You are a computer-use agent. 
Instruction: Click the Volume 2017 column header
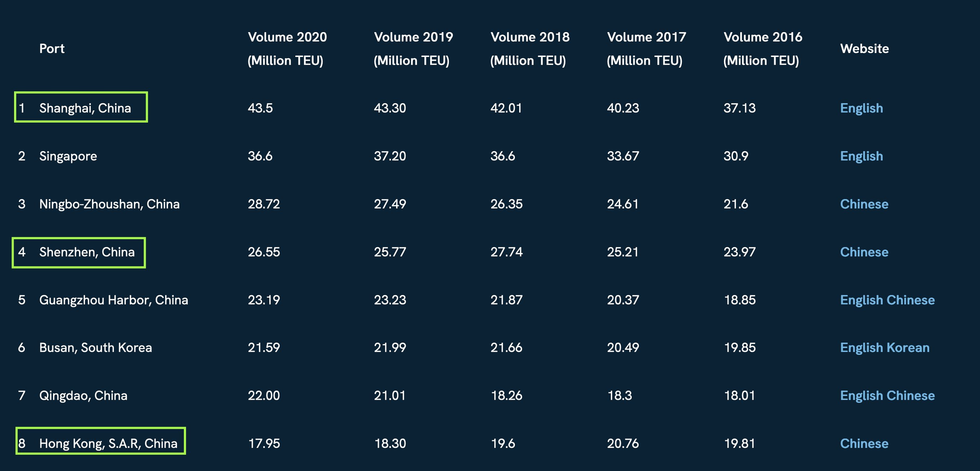(646, 49)
